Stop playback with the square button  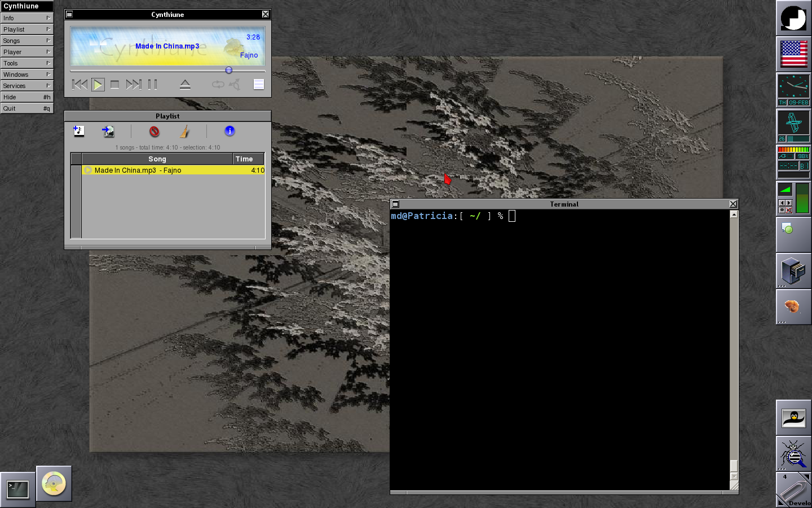click(114, 85)
